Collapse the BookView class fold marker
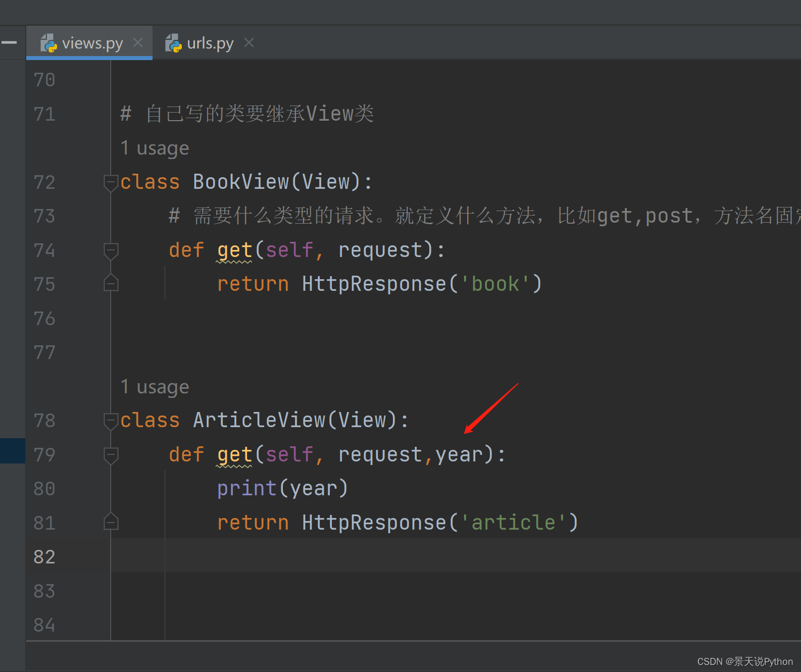Screen dimensions: 801x672 111,183
